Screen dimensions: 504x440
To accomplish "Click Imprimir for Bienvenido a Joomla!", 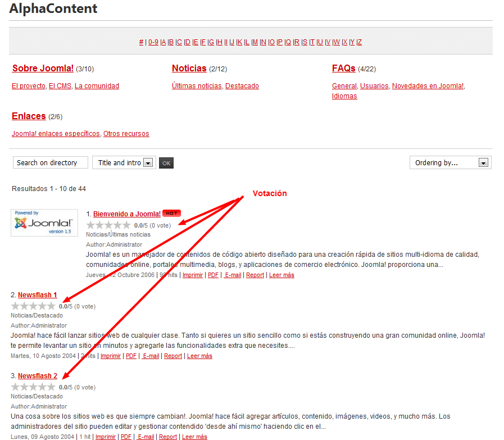I will click(x=193, y=275).
